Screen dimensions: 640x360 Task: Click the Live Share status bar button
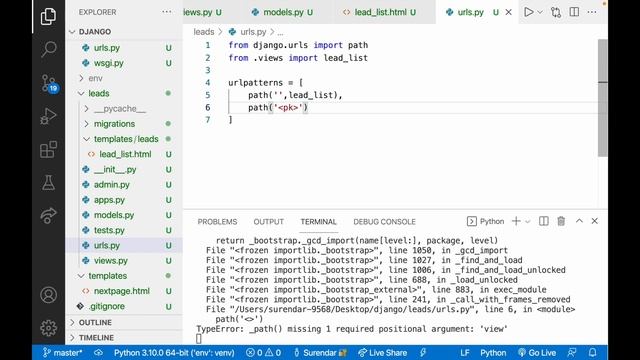[x=382, y=353]
